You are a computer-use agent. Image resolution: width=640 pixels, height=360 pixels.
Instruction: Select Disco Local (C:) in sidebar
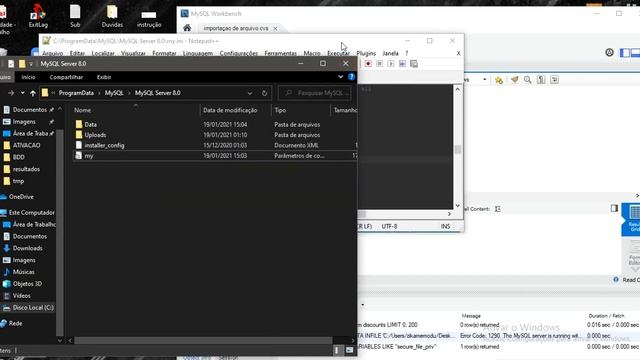click(33, 308)
